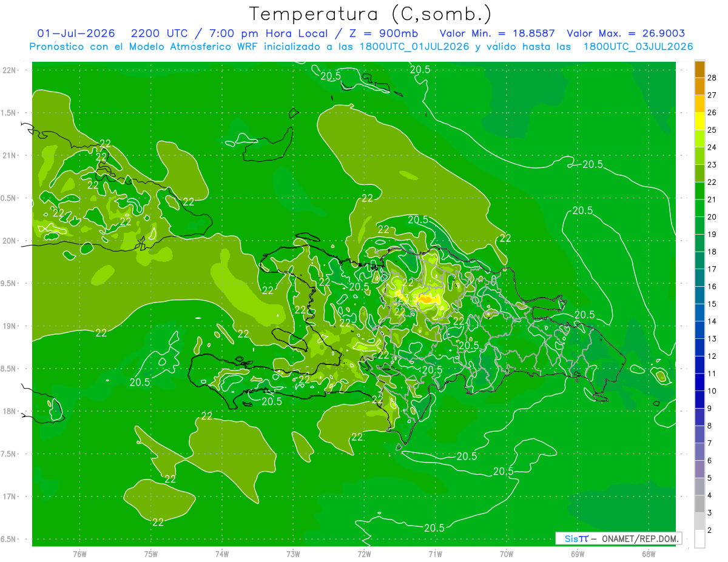Click the '71W' longitude axis label
Image resolution: width=728 pixels, height=562 pixels.
pos(435,554)
